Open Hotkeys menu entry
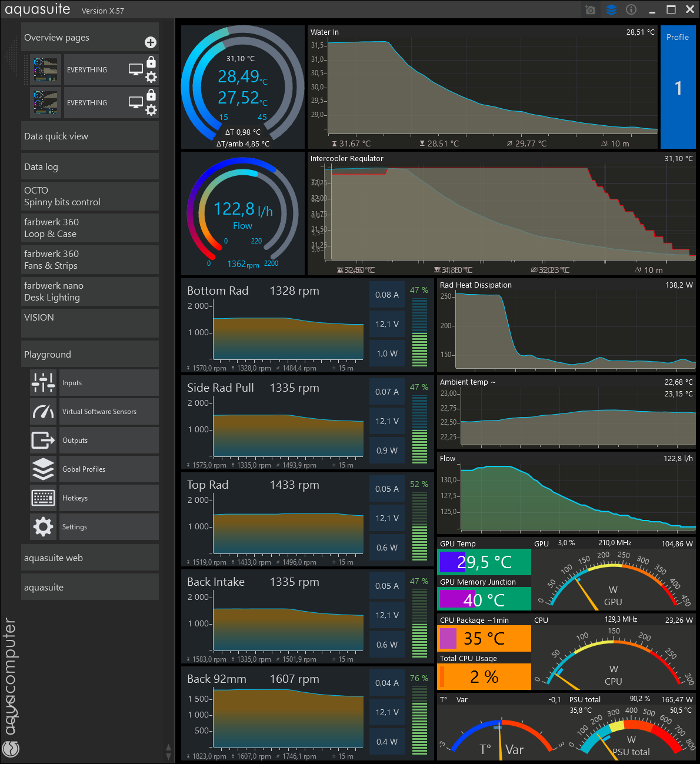Image resolution: width=700 pixels, height=764 pixels. (x=109, y=498)
